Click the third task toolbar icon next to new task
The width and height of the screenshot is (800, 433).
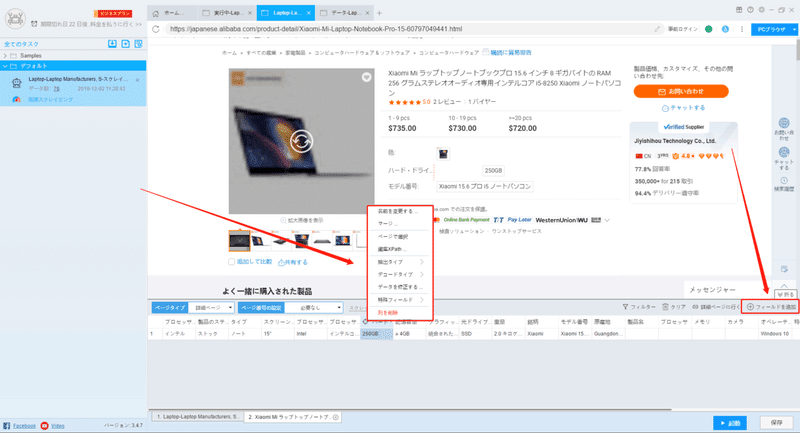click(x=138, y=44)
